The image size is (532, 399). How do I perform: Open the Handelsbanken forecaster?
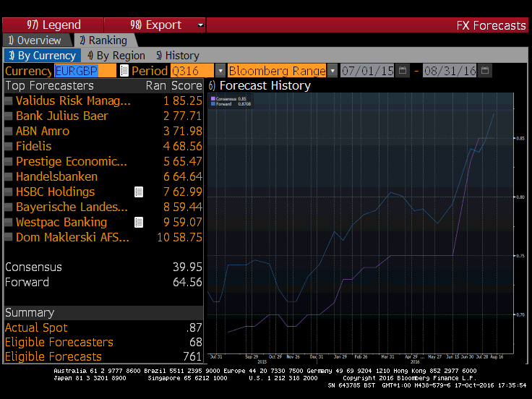pyautogui.click(x=56, y=177)
